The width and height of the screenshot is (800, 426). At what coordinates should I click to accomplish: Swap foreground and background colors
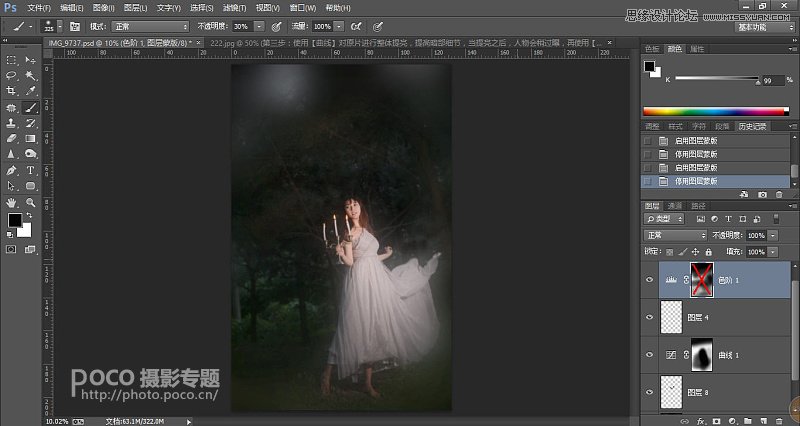[x=29, y=216]
